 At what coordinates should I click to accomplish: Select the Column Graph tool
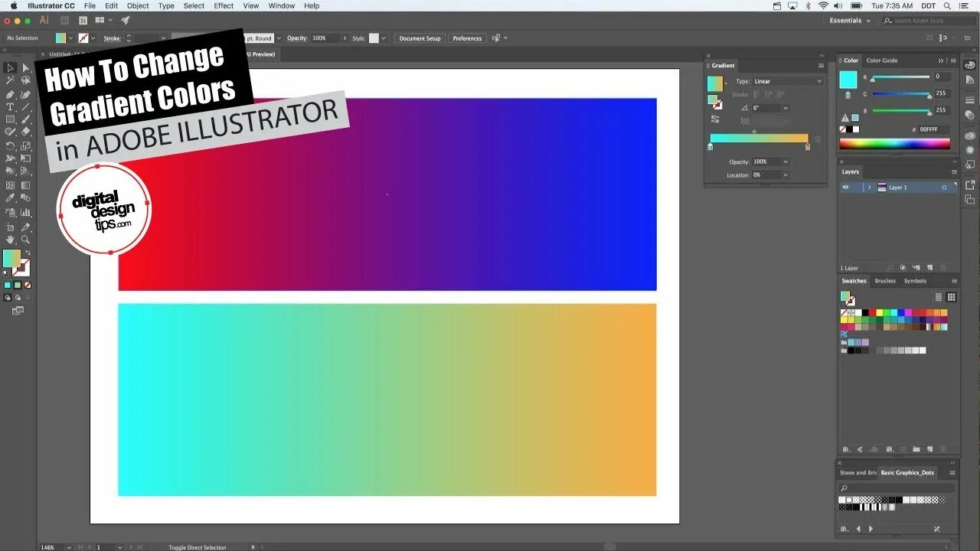25,212
